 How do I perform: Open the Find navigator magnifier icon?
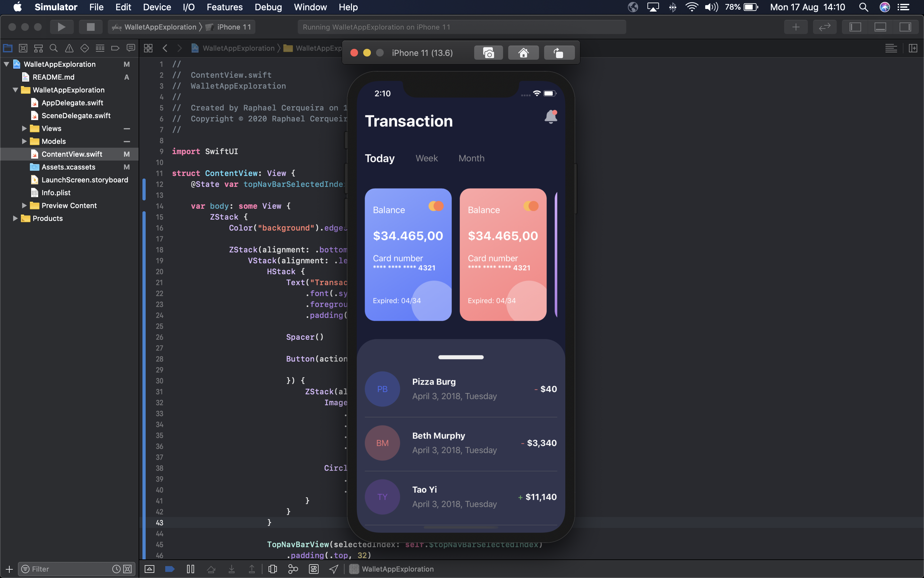click(54, 48)
